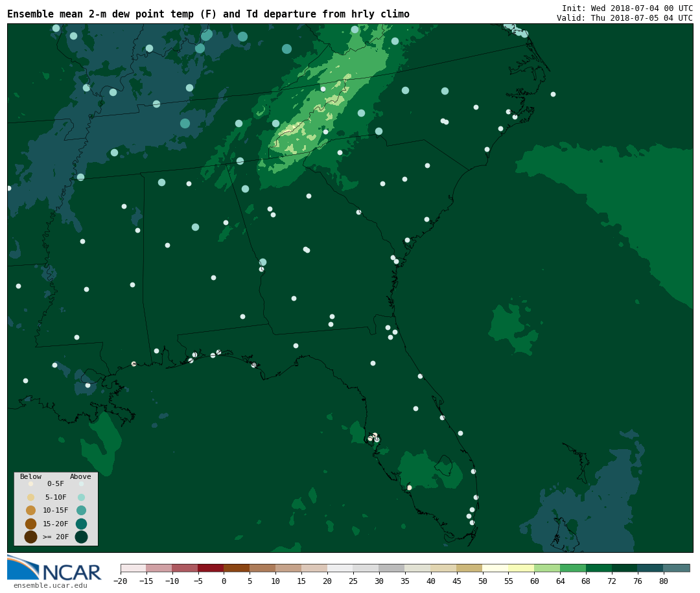Pick the colorbar swatch between 76 and 80
This screenshot has width=700, height=593.
651,568
